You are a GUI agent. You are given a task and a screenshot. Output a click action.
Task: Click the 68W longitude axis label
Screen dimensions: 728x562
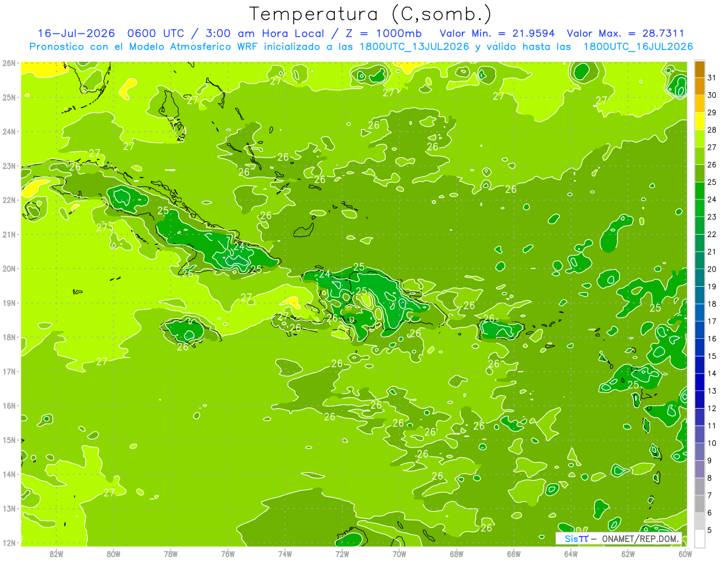(457, 554)
